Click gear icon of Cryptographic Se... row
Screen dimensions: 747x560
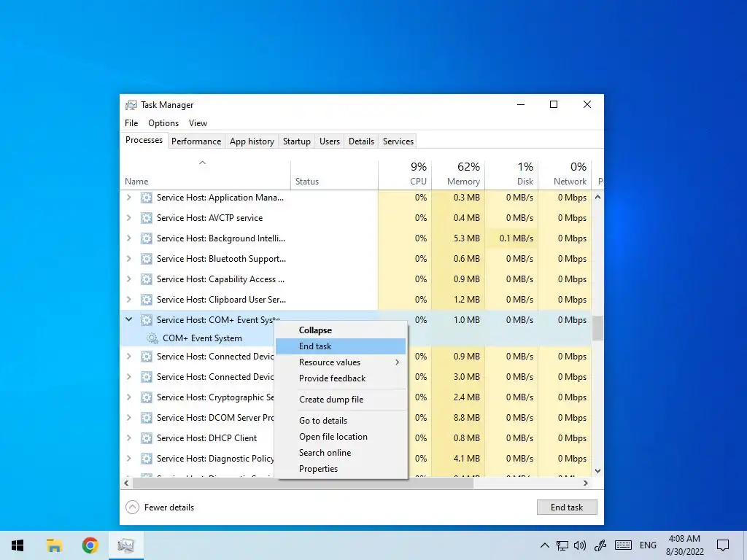click(x=146, y=397)
